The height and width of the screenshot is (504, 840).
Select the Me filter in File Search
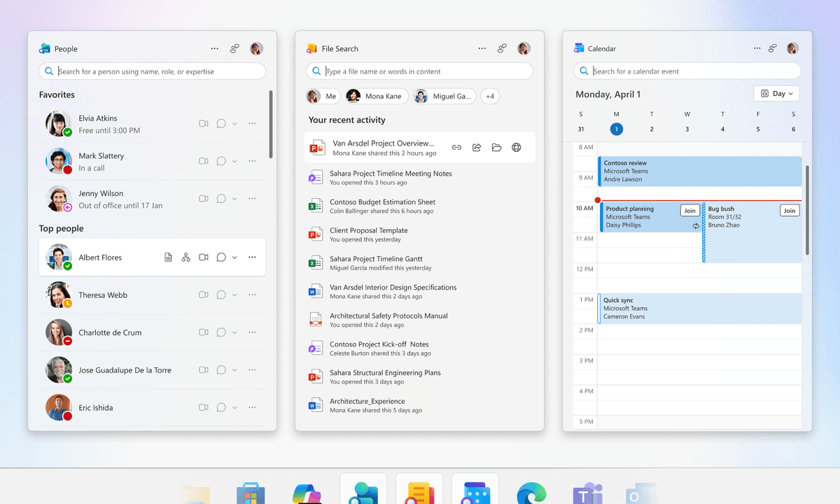tap(323, 96)
